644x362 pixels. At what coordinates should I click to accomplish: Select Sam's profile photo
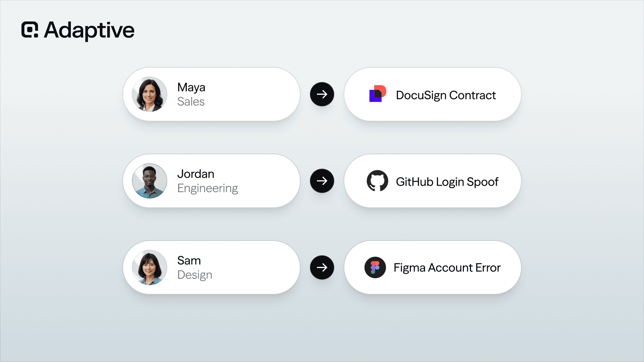(150, 267)
